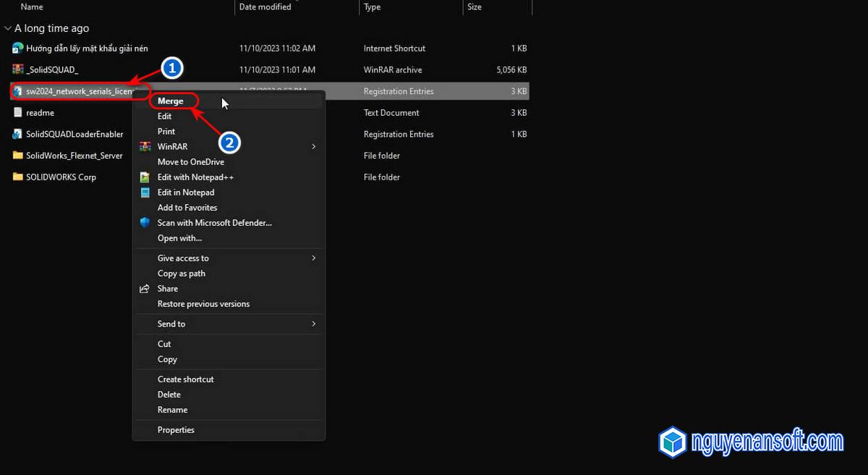Click the SolidWorks_Flexnet_Server folder icon

click(x=18, y=156)
